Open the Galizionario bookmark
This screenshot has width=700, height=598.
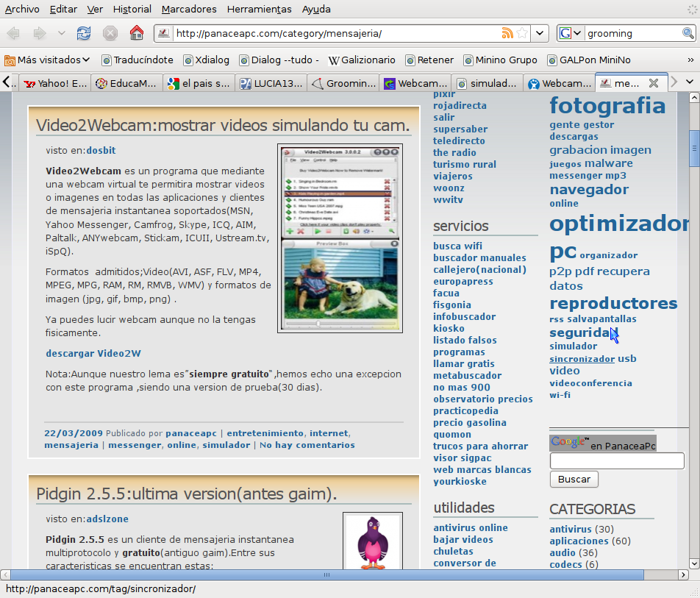pyautogui.click(x=362, y=60)
